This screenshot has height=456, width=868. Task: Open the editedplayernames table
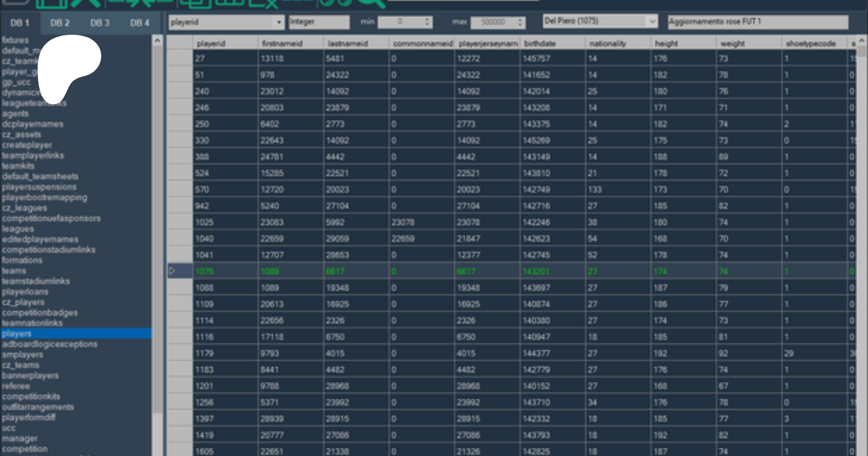pos(40,239)
